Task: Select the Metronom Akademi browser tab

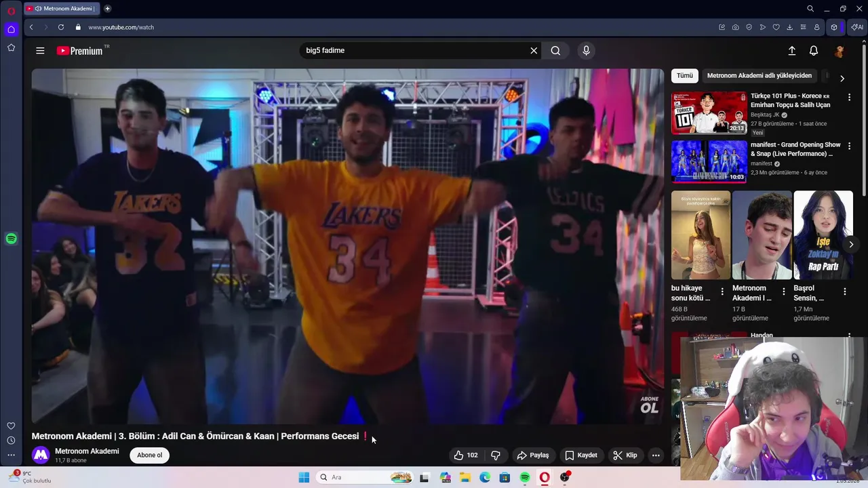Action: (62, 9)
